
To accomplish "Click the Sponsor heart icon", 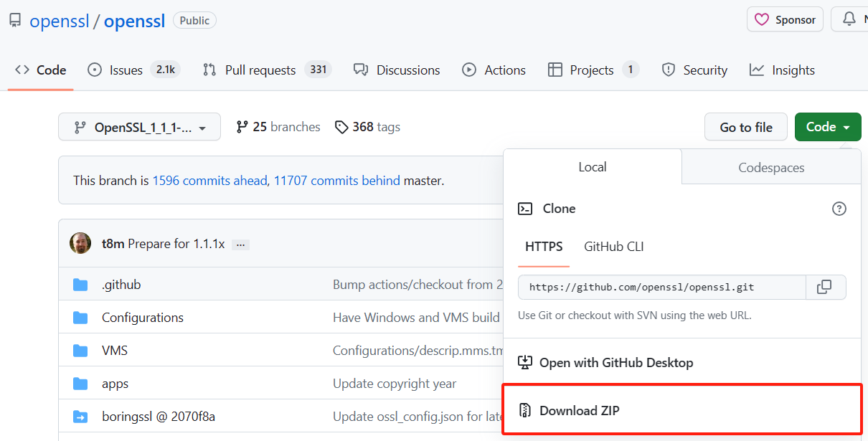I will [x=763, y=20].
